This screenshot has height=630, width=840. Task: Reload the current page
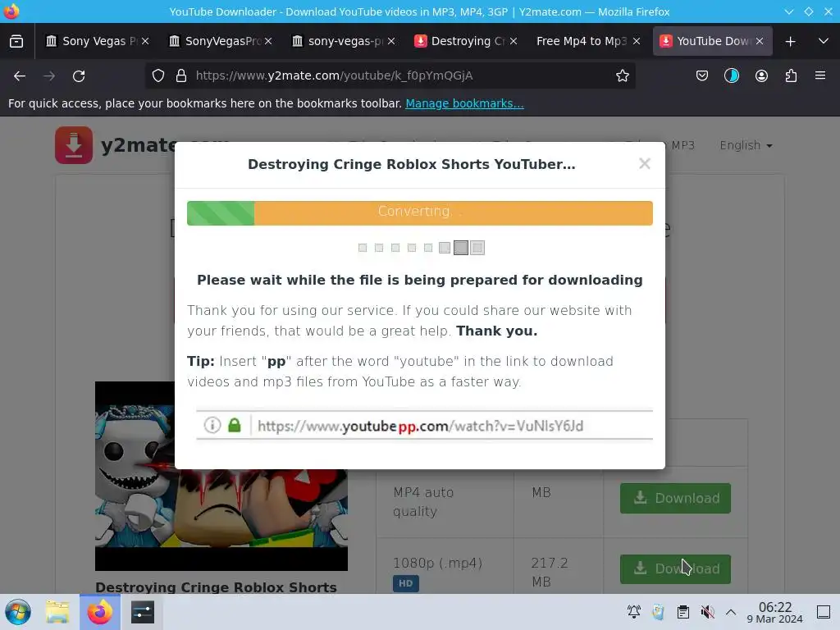[x=79, y=76]
